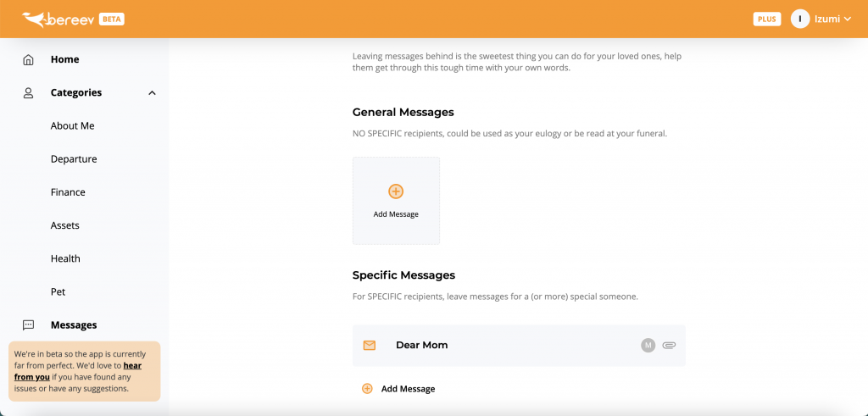Go to the Departure category
Viewport: 868px width, 416px height.
coord(74,158)
